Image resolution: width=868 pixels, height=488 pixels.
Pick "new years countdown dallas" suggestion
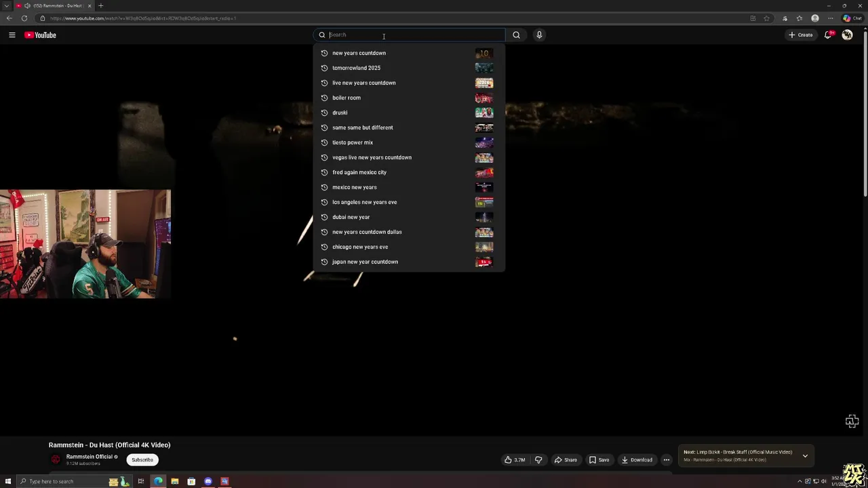point(409,232)
